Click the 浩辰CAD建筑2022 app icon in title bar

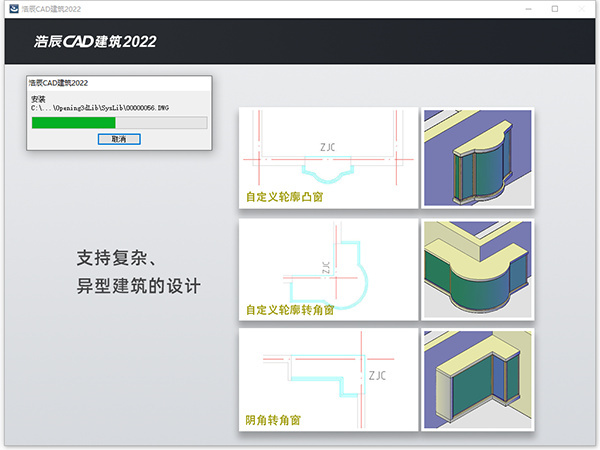[x=14, y=8]
